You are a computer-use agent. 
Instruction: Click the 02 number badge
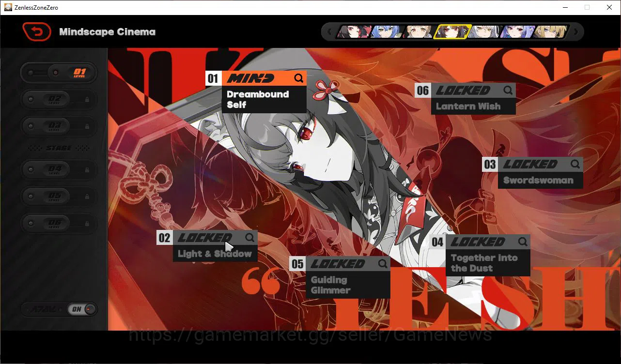click(x=165, y=238)
